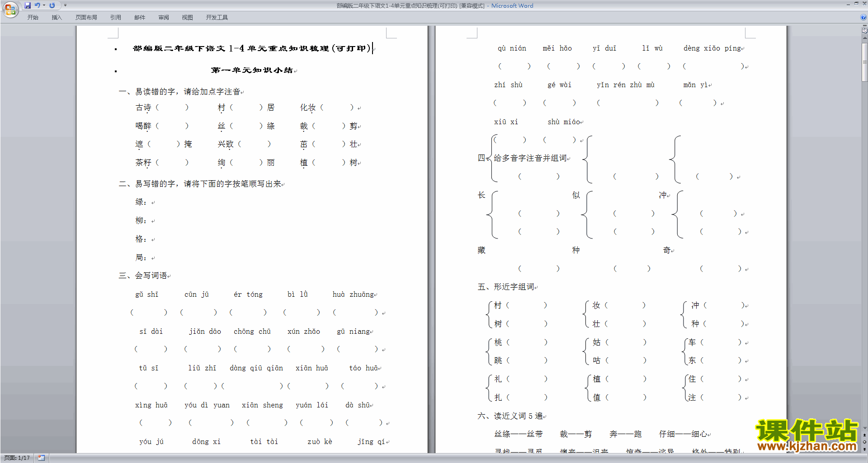Go to previous page using double-arrow button

pyautogui.click(x=864, y=435)
